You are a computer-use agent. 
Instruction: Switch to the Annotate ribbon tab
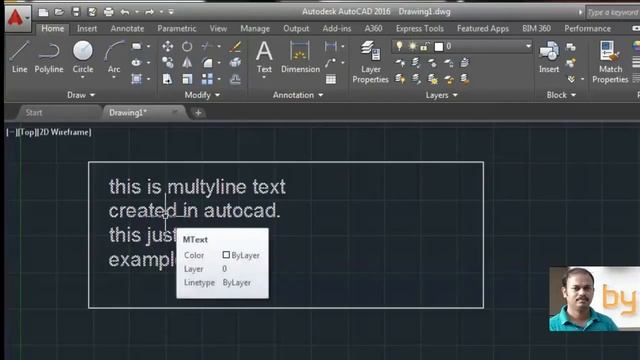[x=127, y=29]
